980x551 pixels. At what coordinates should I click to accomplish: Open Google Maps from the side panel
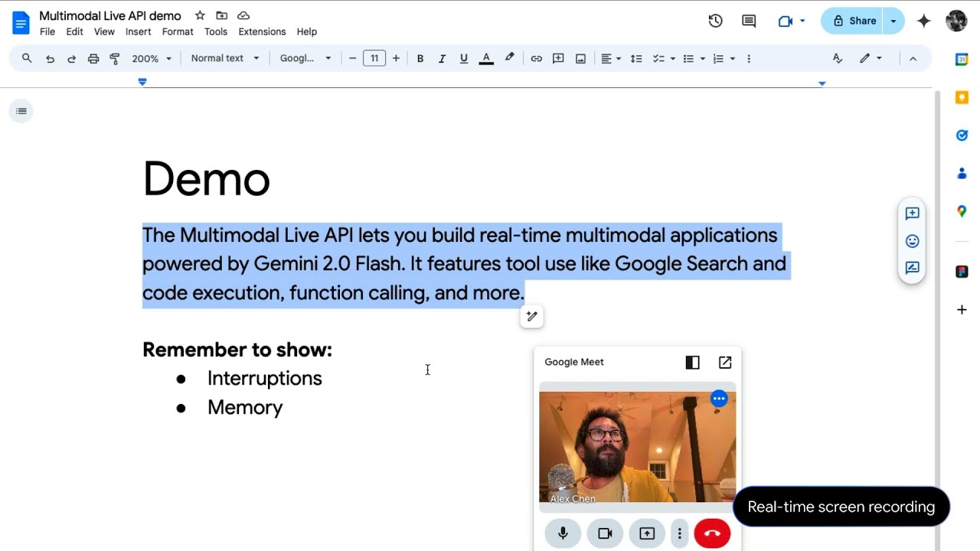pyautogui.click(x=962, y=211)
